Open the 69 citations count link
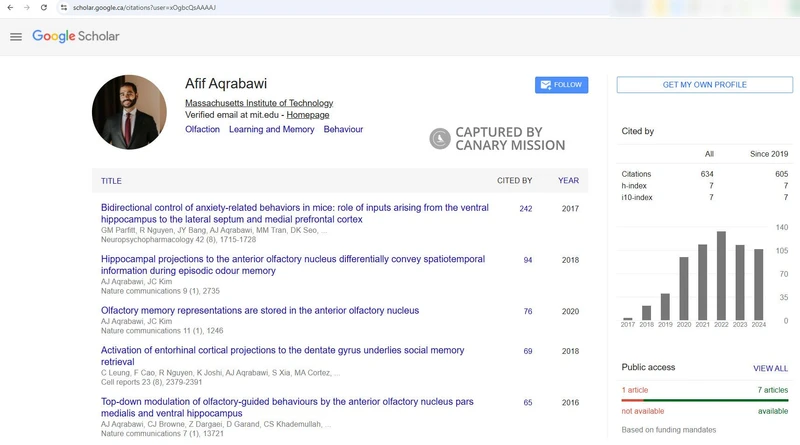800x445 pixels. click(x=528, y=351)
